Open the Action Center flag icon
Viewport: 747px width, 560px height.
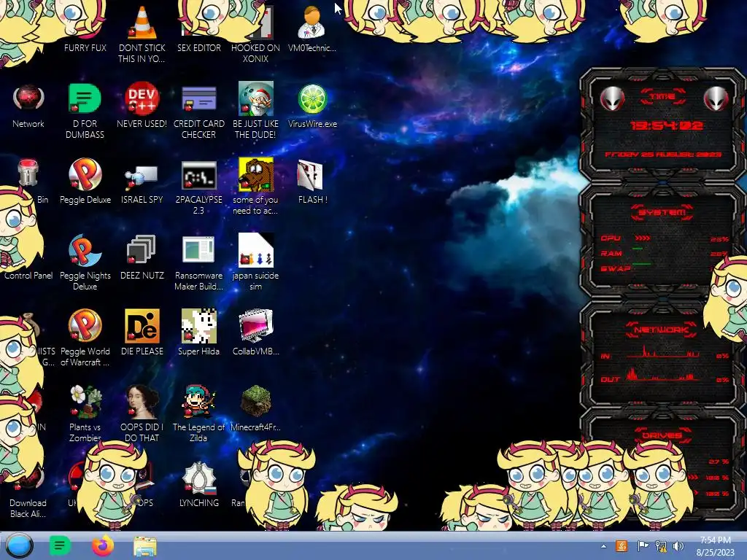pyautogui.click(x=643, y=546)
